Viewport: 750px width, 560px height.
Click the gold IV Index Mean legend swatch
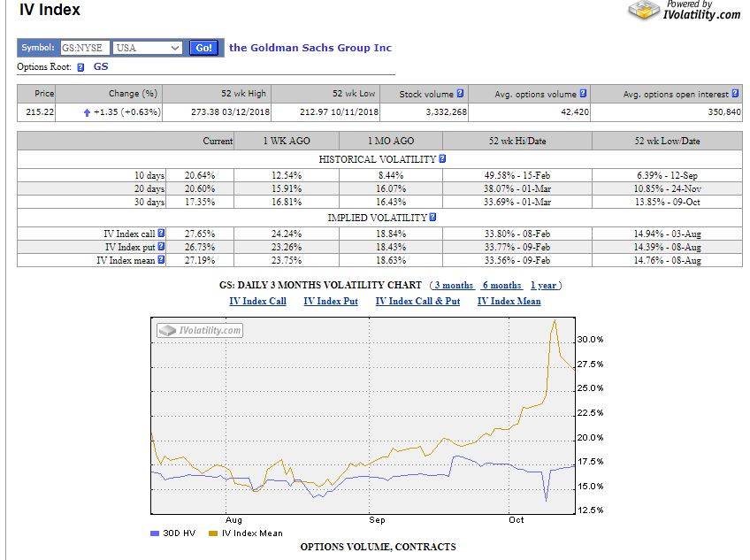[x=213, y=533]
